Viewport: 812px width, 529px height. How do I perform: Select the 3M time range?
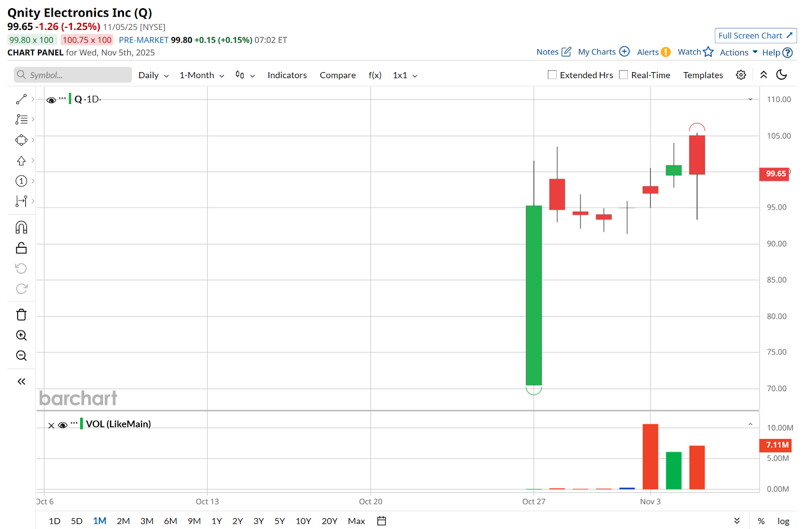coord(147,521)
